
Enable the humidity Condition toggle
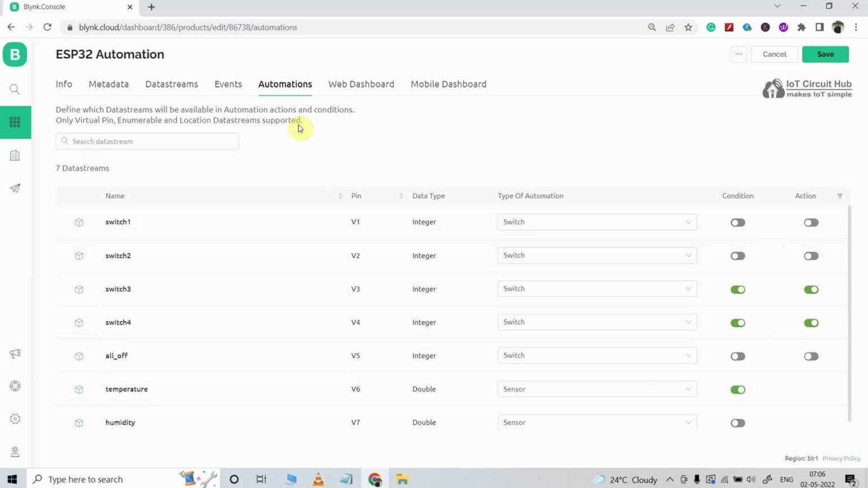(x=737, y=422)
